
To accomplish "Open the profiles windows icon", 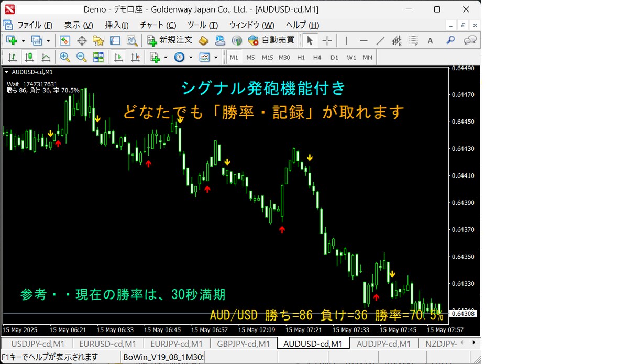I will click(37, 40).
